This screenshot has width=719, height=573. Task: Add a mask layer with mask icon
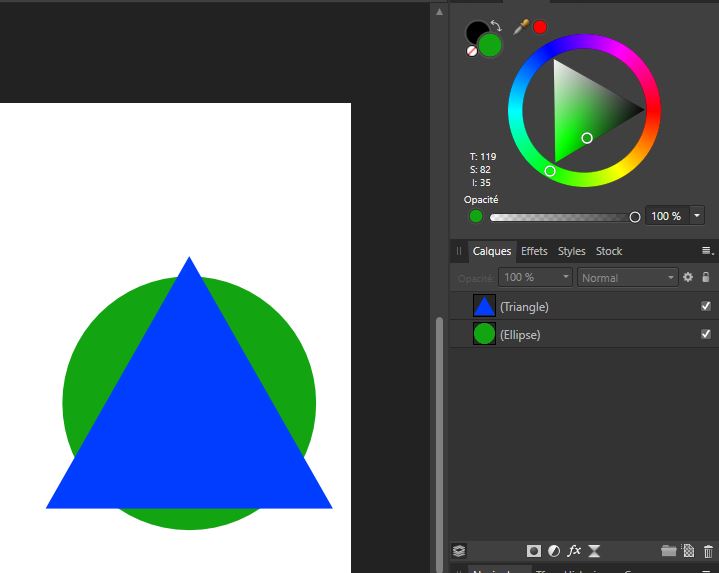coord(533,551)
